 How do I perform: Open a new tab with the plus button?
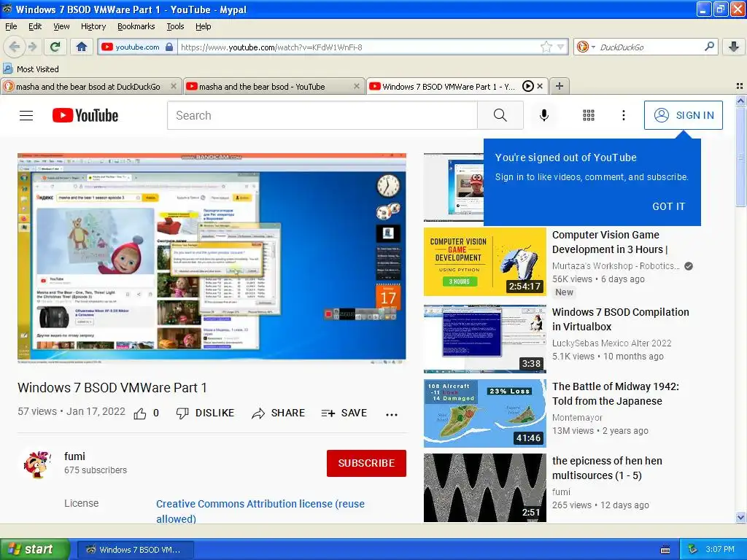[560, 86]
